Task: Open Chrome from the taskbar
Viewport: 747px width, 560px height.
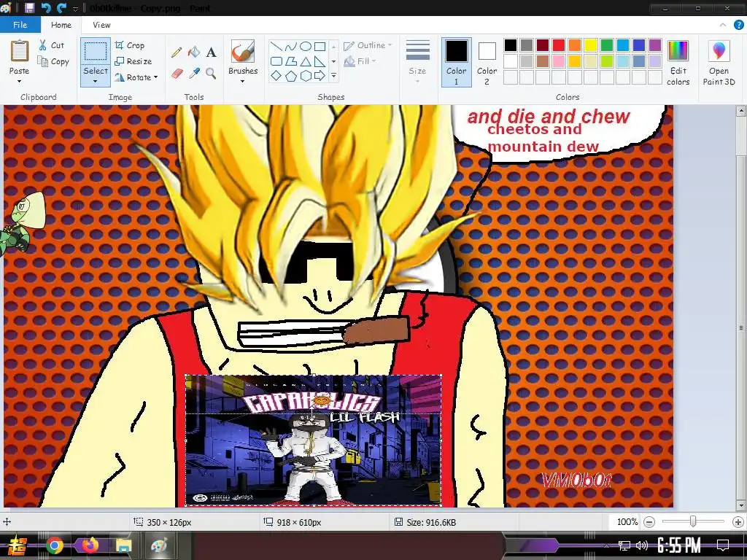Action: [x=54, y=545]
